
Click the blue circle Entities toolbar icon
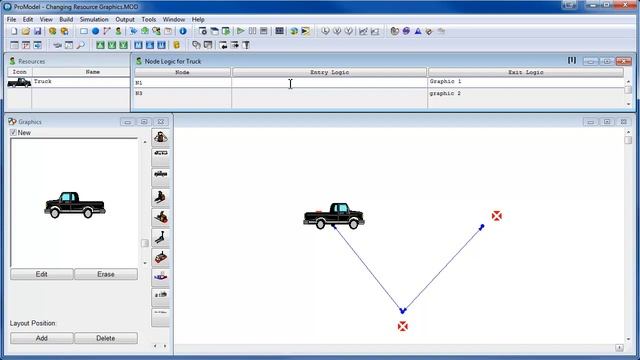95,31
